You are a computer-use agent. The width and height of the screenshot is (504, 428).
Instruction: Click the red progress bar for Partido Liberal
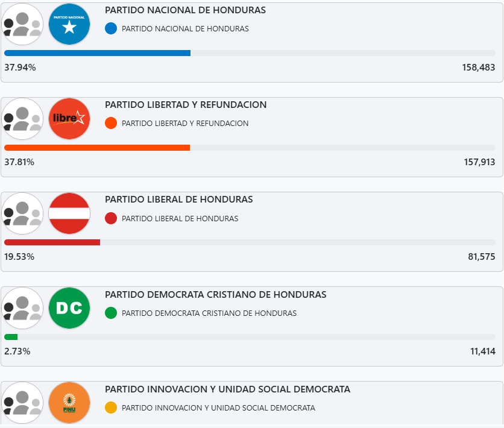click(52, 242)
